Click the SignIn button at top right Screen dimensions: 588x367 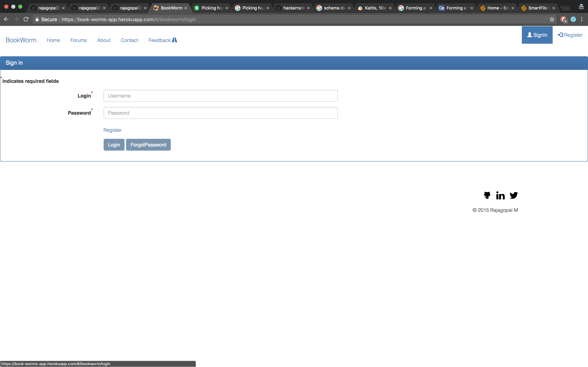(537, 35)
